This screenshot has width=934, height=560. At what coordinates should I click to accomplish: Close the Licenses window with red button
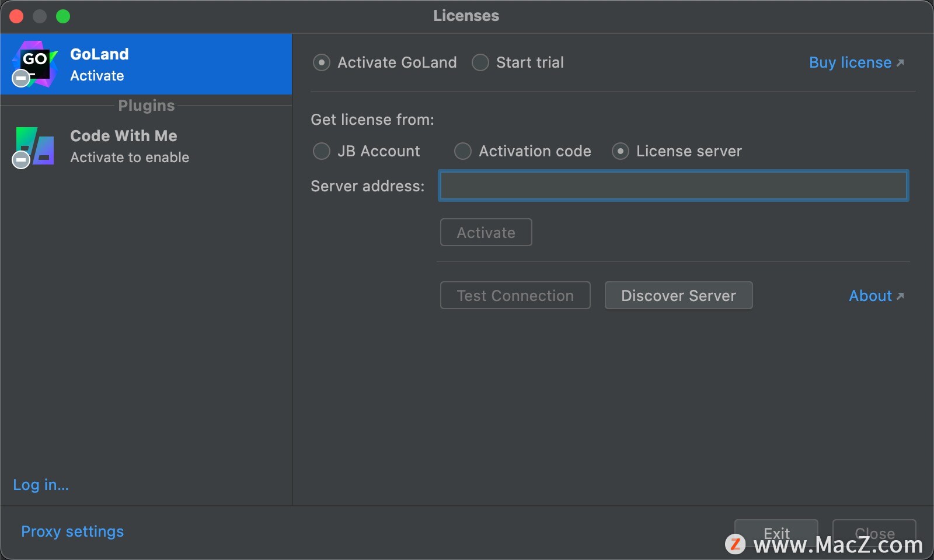point(16,16)
